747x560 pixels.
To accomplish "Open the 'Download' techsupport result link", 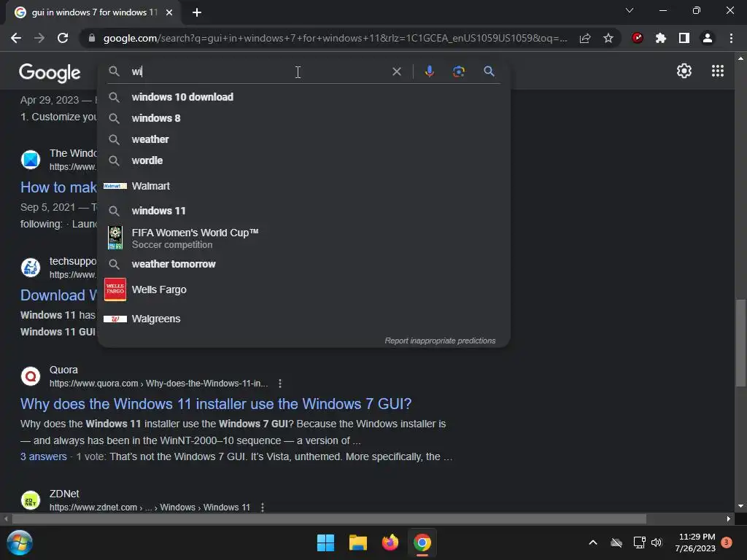I will [59, 295].
